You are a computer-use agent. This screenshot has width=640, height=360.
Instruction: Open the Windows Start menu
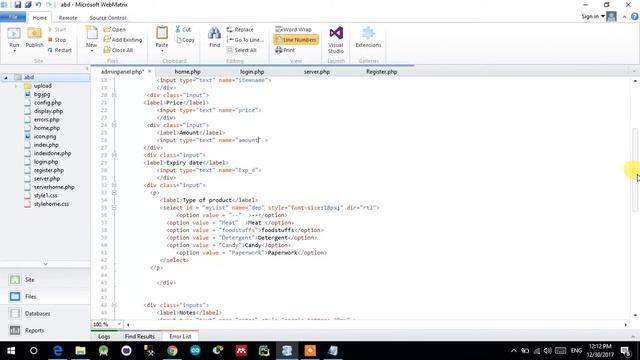click(11, 351)
